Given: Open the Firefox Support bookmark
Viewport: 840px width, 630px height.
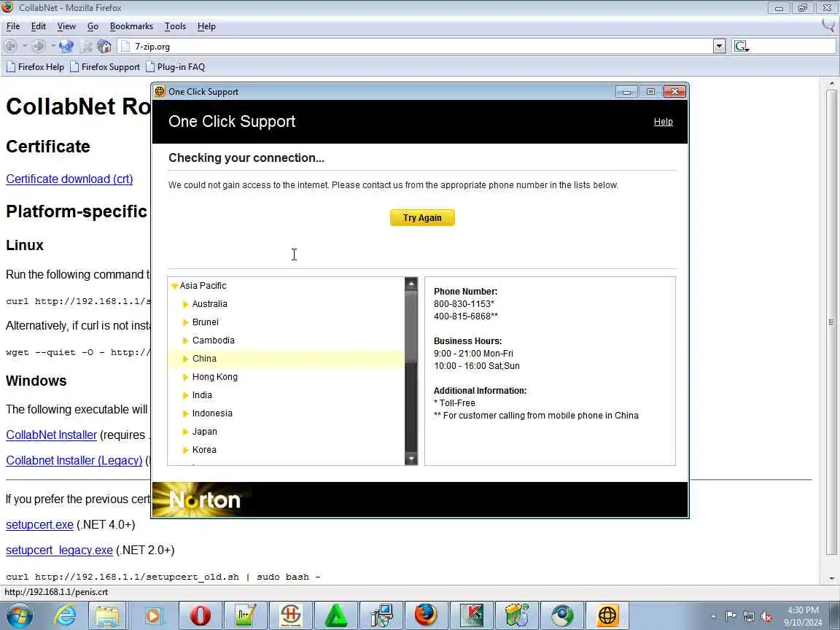Looking at the screenshot, I should pyautogui.click(x=105, y=67).
